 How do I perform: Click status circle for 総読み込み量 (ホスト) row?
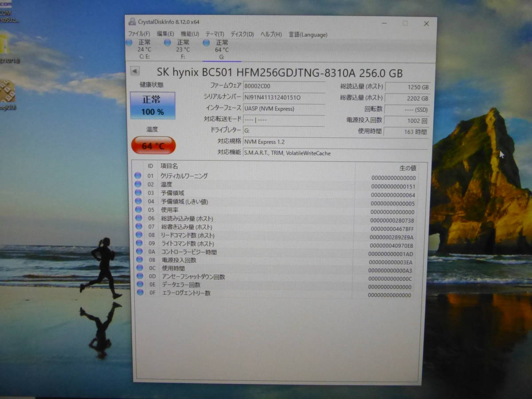click(x=139, y=218)
